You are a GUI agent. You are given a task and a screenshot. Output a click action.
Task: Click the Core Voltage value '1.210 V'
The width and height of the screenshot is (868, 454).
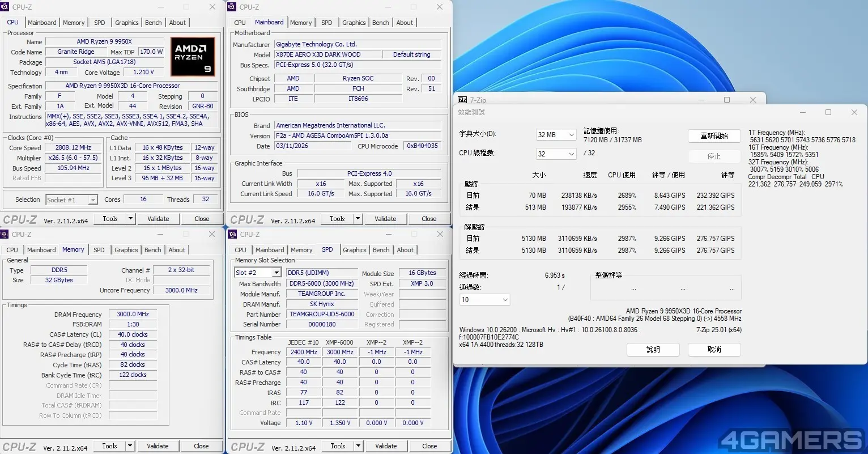(x=144, y=73)
